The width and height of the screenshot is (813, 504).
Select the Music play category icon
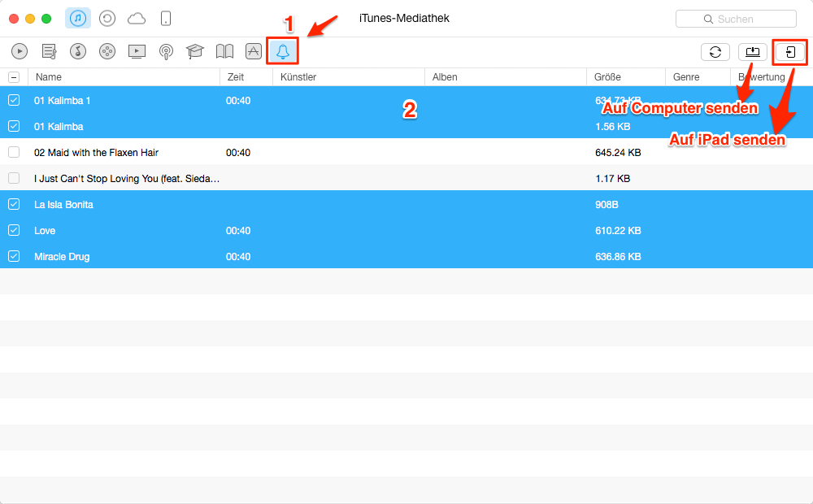pos(20,51)
